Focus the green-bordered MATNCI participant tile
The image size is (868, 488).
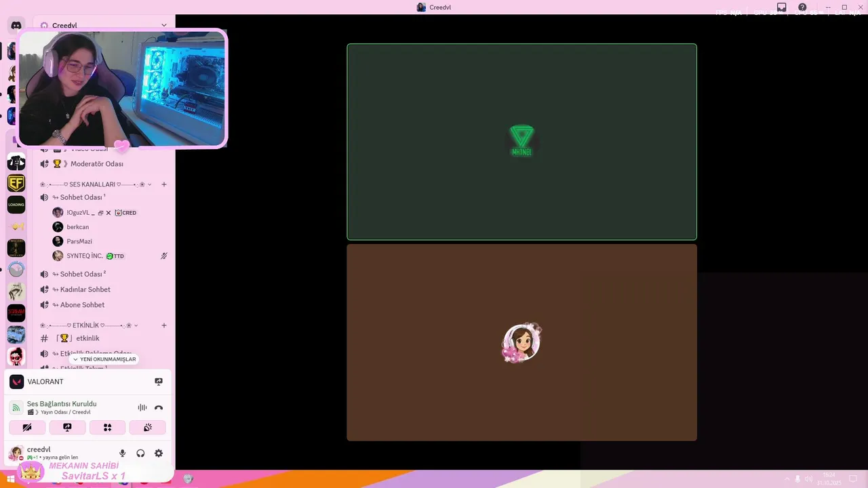pos(521,142)
